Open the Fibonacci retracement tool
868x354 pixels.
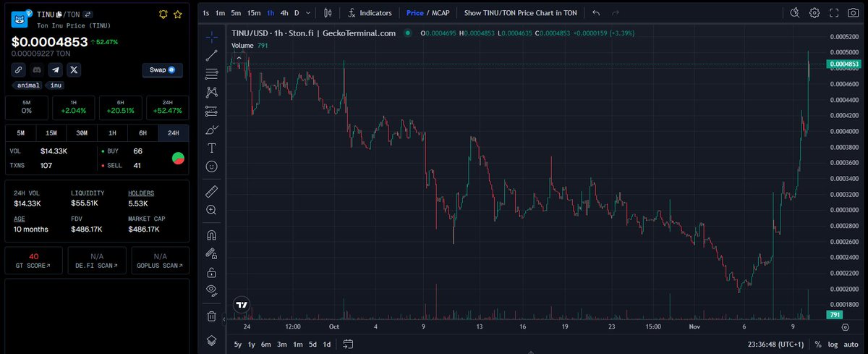click(x=212, y=74)
